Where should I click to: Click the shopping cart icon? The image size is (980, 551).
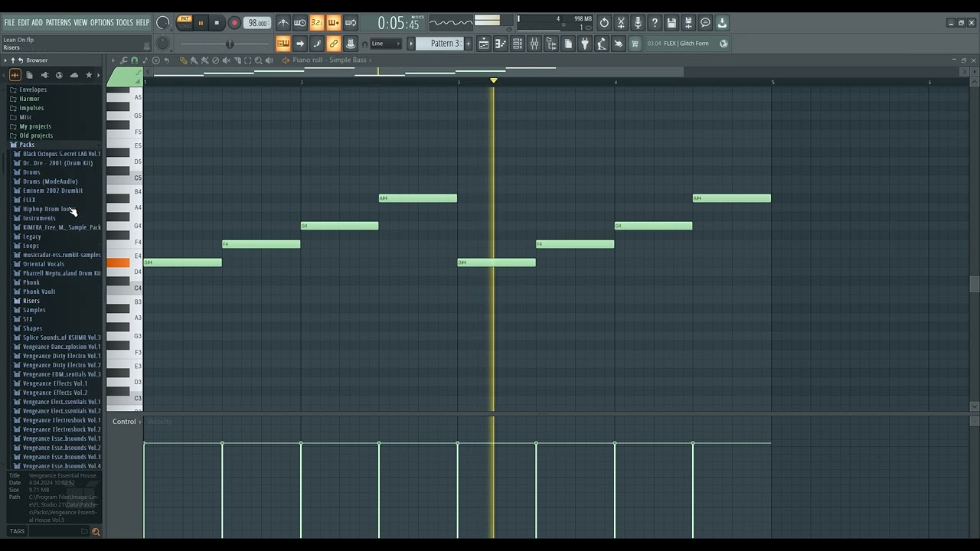(x=635, y=44)
